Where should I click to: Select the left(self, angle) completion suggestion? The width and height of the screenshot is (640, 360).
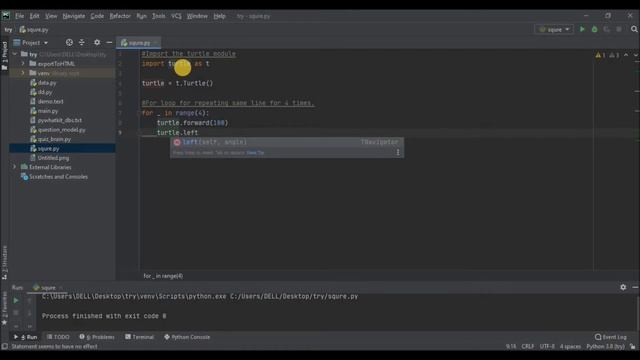(x=287, y=142)
